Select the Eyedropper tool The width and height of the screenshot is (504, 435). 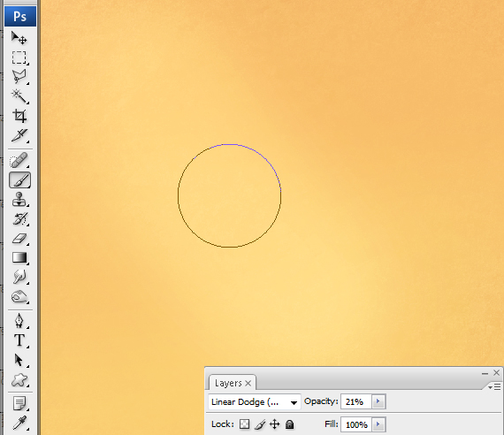(x=19, y=423)
